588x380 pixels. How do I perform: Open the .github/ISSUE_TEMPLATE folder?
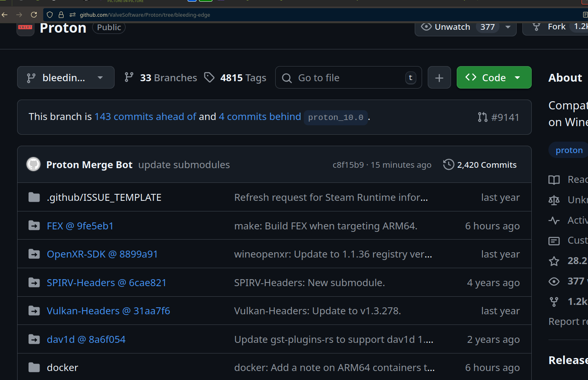coord(104,198)
